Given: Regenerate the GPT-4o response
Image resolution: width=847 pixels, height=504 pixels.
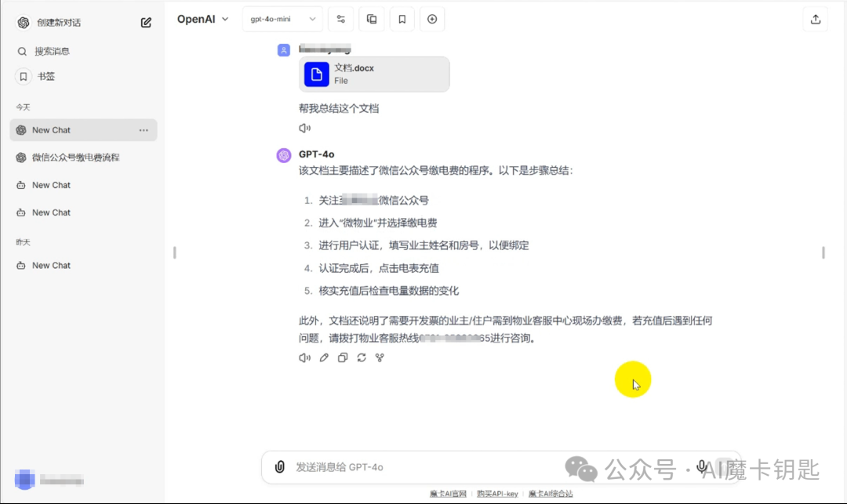Looking at the screenshot, I should click(x=362, y=357).
